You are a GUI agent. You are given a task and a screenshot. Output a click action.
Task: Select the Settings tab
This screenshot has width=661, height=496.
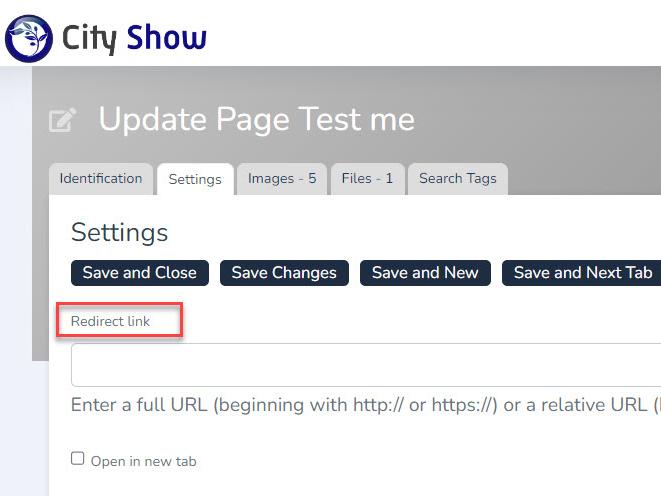click(195, 180)
